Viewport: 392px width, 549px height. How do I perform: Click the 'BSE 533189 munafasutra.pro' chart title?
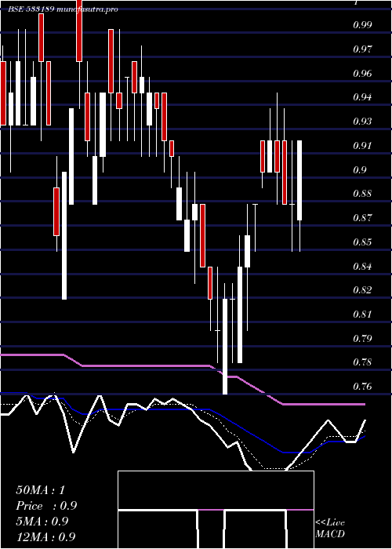(63, 9)
